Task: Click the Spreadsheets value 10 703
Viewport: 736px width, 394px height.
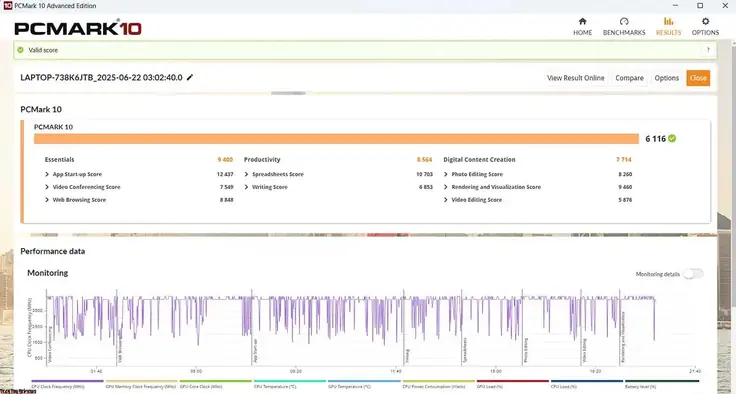Action: pyautogui.click(x=424, y=174)
